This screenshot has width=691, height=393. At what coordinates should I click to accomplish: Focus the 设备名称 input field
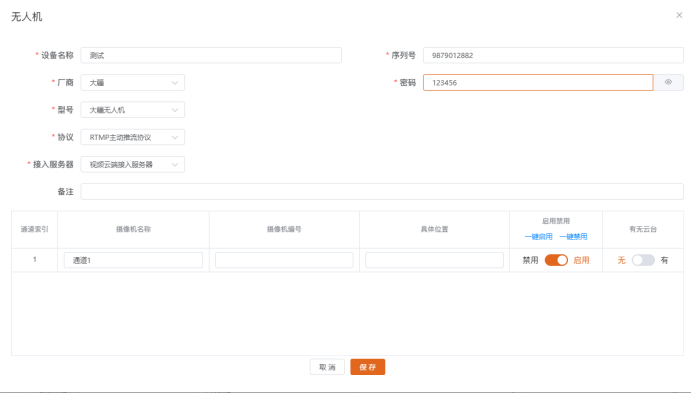click(211, 55)
